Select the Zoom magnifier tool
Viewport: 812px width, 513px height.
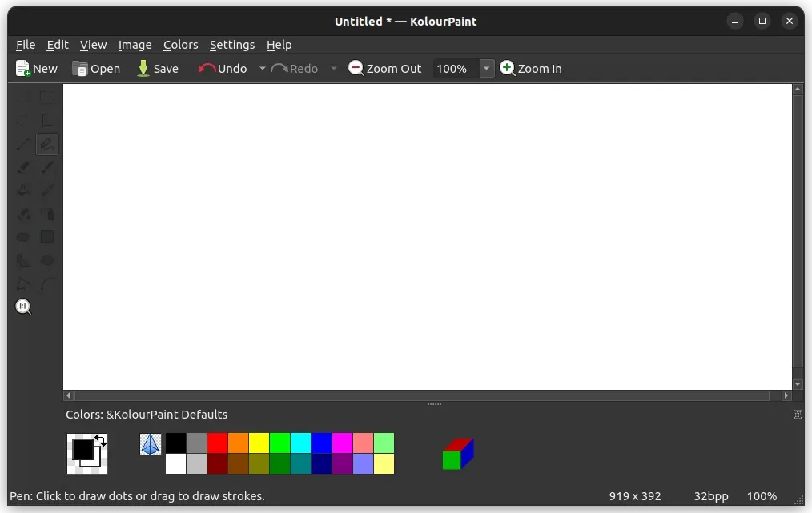(23, 307)
